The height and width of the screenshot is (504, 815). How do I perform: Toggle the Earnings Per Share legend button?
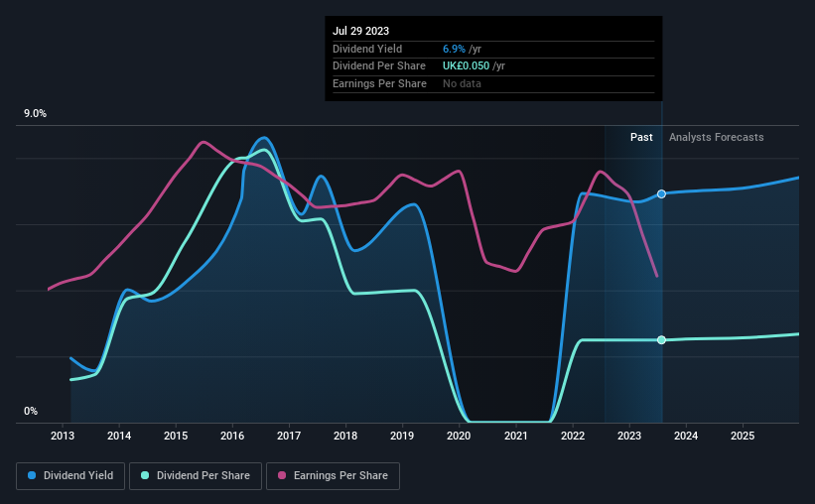tap(333, 476)
